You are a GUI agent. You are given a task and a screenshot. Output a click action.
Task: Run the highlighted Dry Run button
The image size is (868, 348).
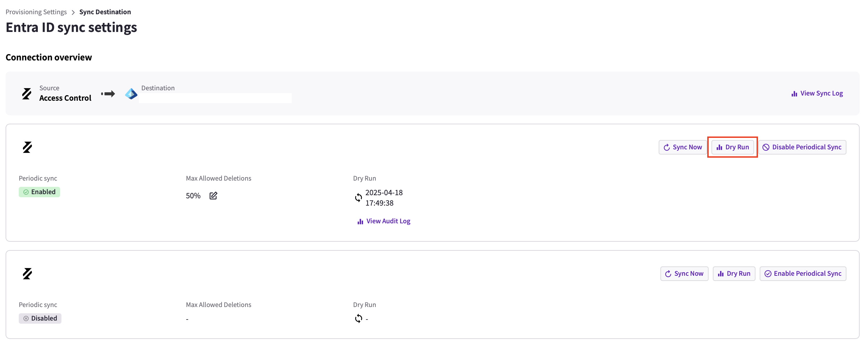[733, 147]
